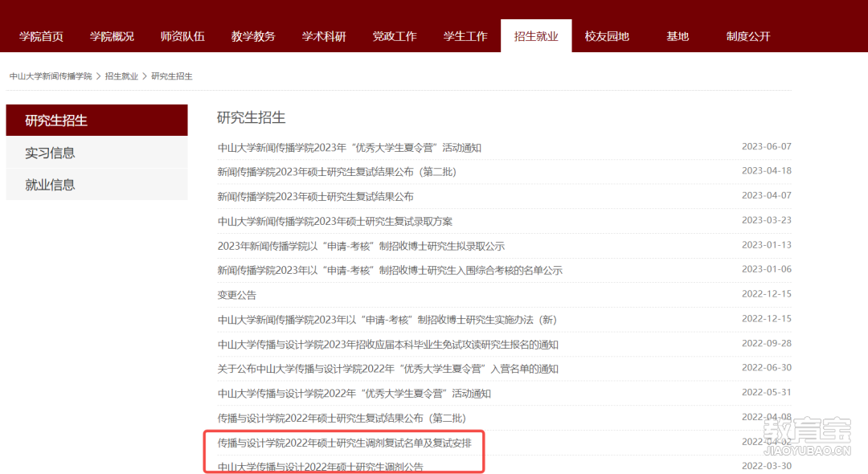Open 2023年“申请-考核”制博士研究生拟录取公示

[x=361, y=246]
